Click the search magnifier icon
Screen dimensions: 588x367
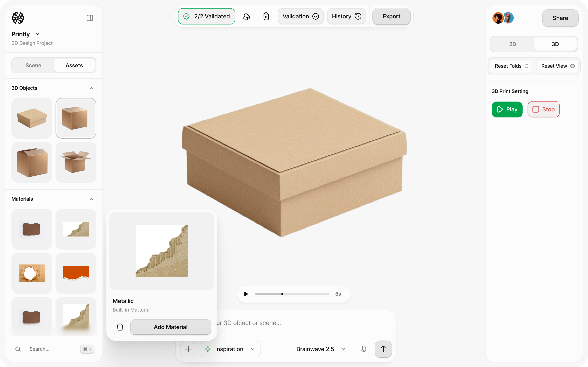[18, 349]
